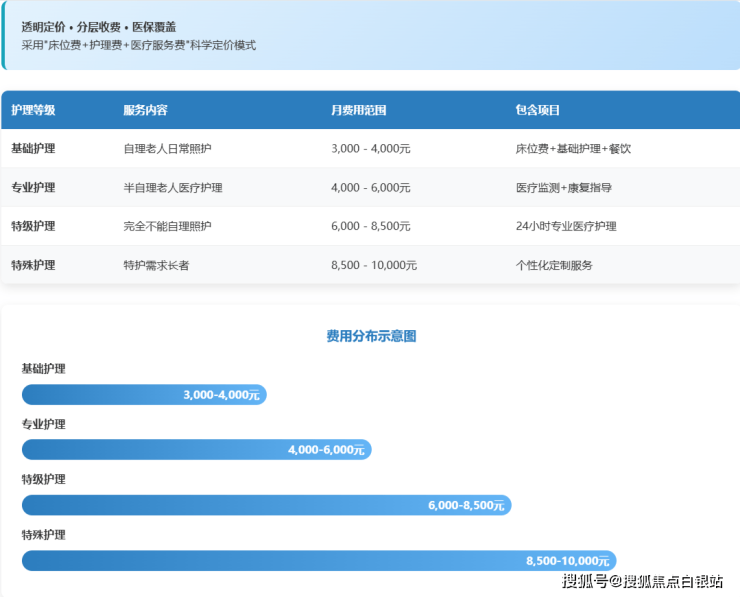740x597 pixels.
Task: Select the 包含项目 column header
Action: click(x=538, y=110)
